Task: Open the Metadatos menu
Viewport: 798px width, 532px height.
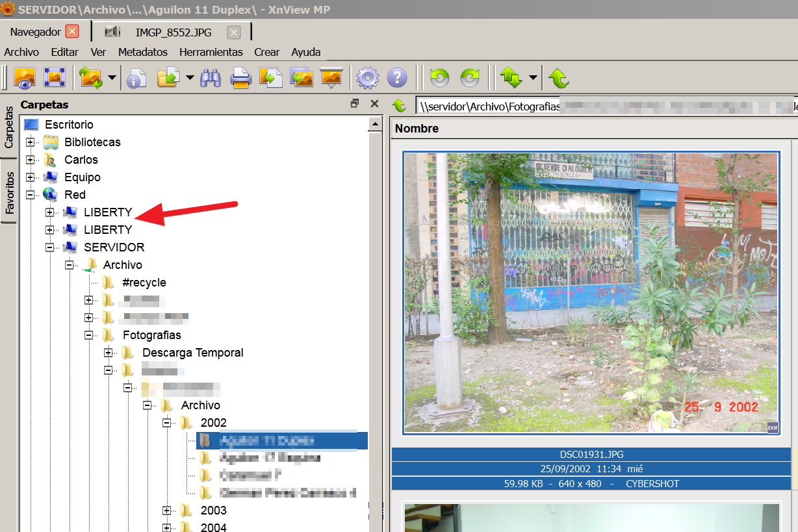Action: [x=143, y=52]
